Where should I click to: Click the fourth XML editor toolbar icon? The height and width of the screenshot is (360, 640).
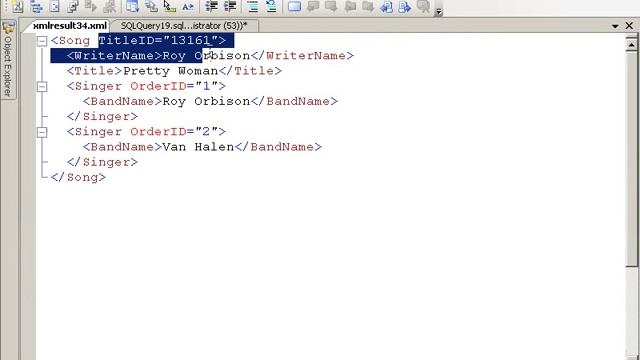[x=73, y=6]
